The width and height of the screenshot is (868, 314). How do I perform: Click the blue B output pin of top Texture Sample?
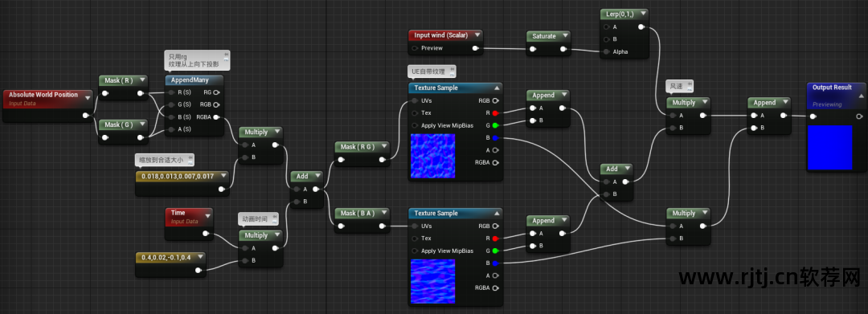point(495,137)
